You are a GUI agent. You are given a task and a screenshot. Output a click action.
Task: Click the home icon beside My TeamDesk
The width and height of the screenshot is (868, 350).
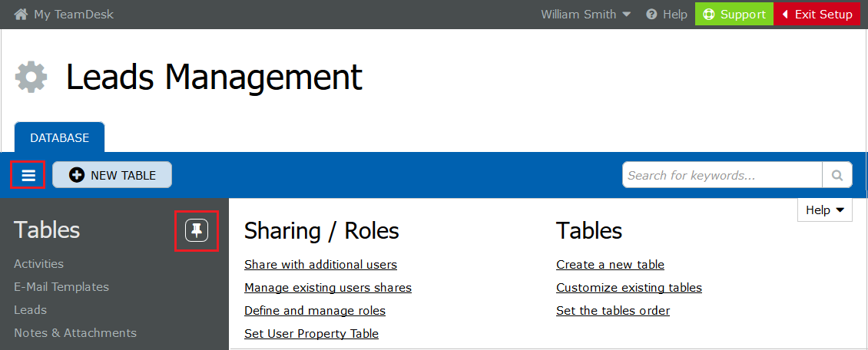(x=21, y=15)
